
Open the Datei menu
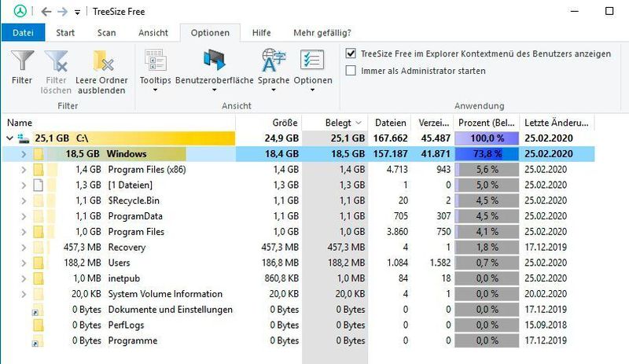pos(24,32)
